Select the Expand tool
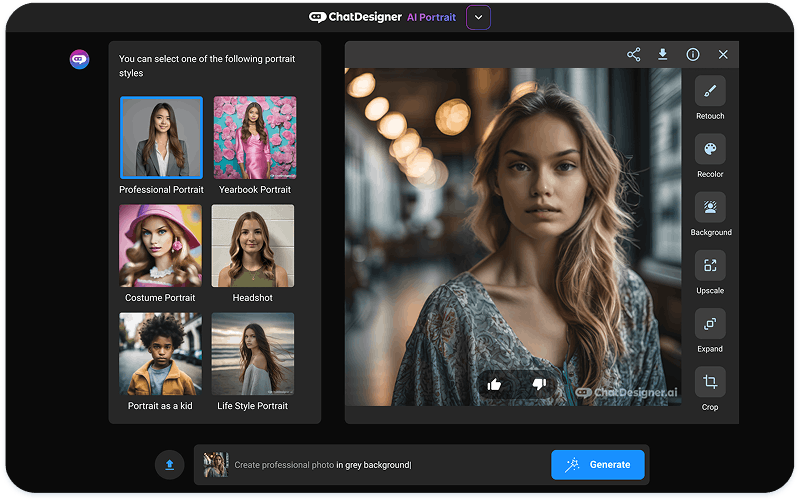 pyautogui.click(x=710, y=323)
